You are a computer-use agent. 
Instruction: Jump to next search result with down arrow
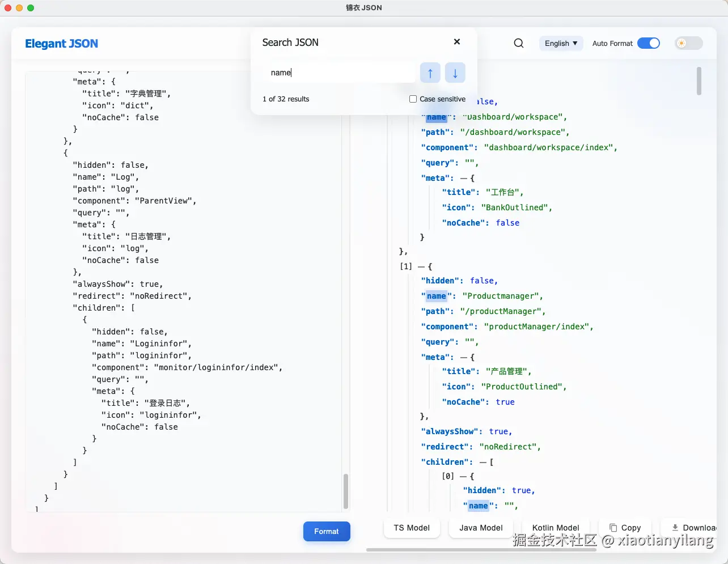point(455,73)
